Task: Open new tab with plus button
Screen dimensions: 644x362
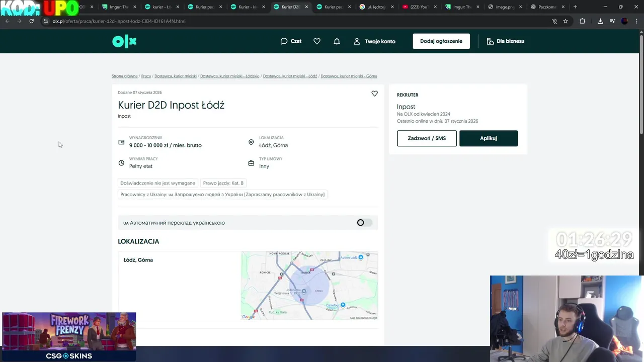Action: click(575, 7)
